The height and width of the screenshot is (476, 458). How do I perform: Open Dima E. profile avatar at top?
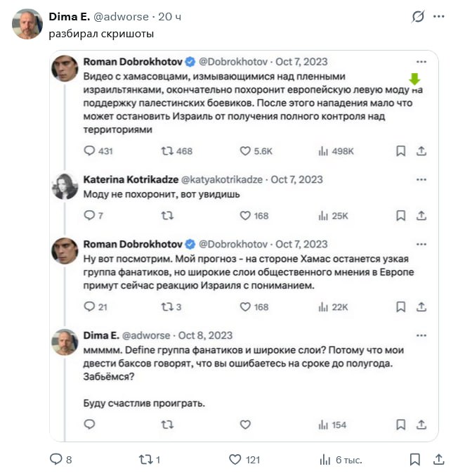pyautogui.click(x=27, y=24)
